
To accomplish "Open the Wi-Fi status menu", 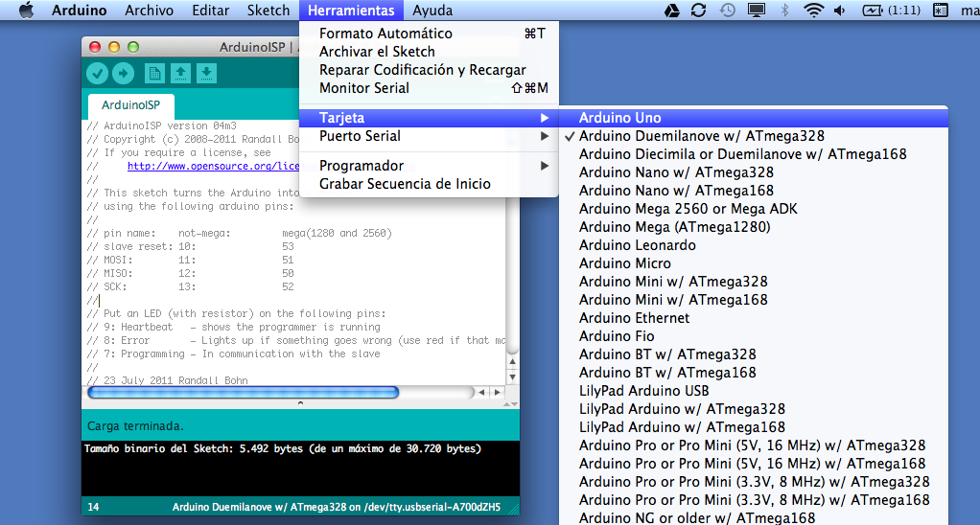I will click(x=813, y=10).
